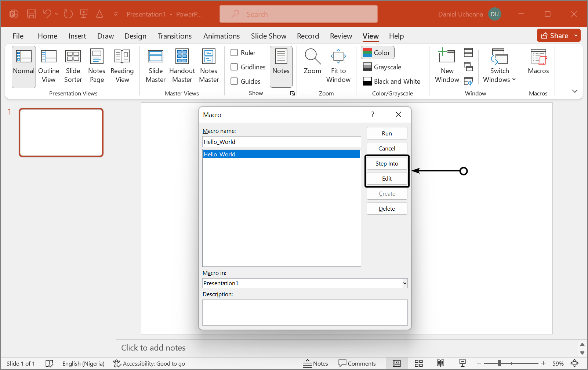
Task: Expand the Macro in dropdown
Action: pos(404,283)
